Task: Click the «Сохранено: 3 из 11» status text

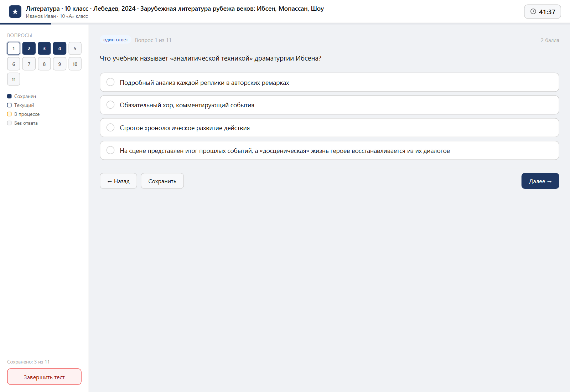Action: [28, 362]
